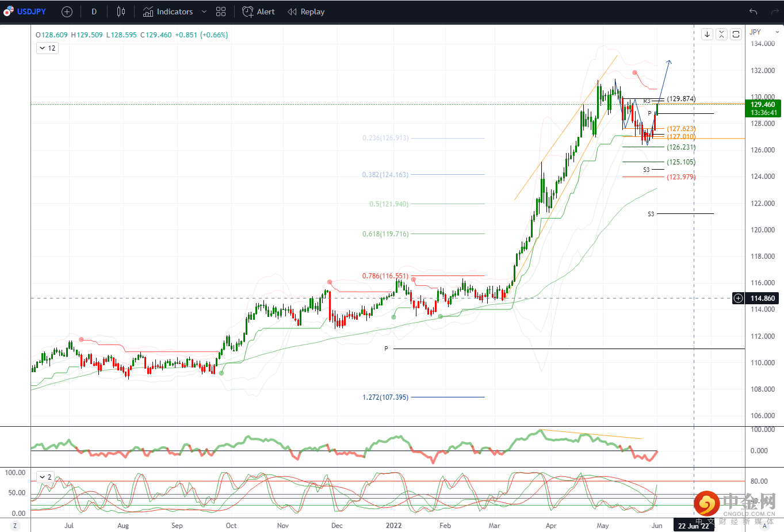Open the D time interval menu
This screenshot has height=532, width=784.
point(94,12)
